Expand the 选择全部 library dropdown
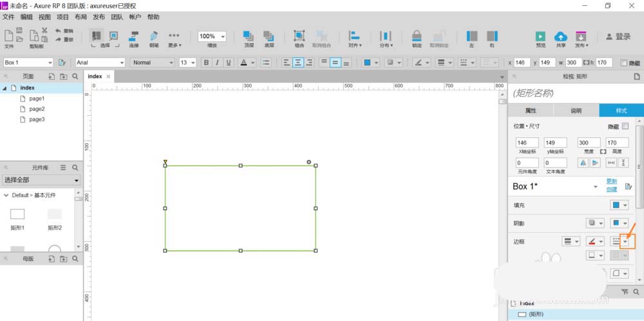 [41, 180]
